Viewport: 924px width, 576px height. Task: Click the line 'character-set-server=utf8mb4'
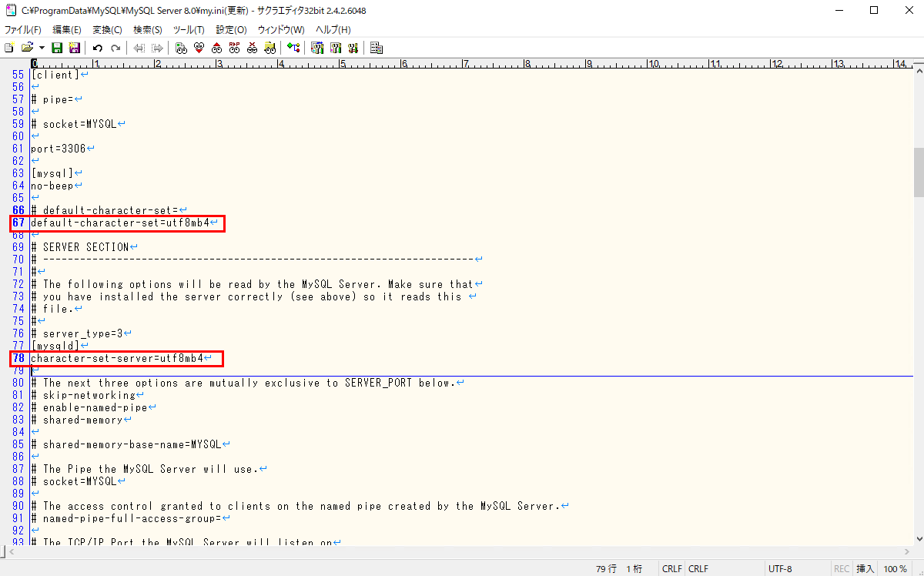[117, 358]
